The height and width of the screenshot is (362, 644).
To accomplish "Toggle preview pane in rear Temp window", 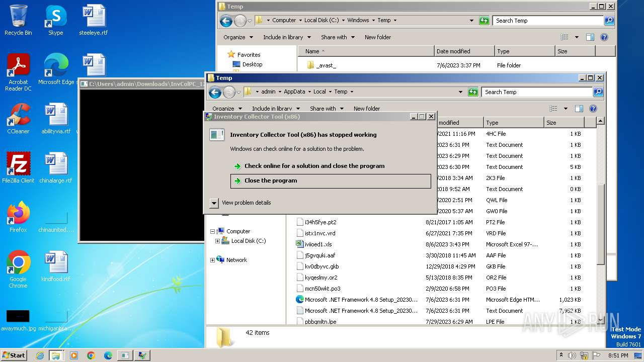I will 590,37.
